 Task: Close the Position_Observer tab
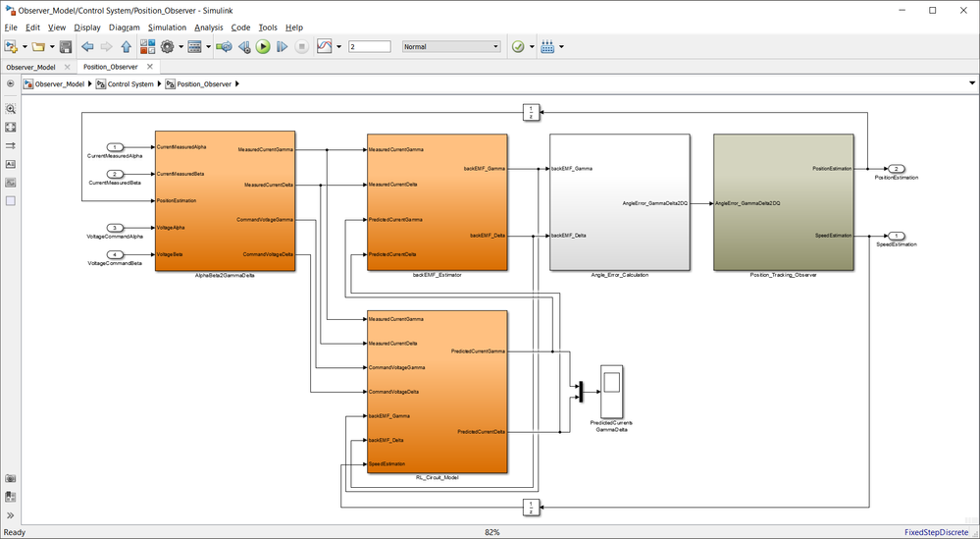click(x=150, y=67)
